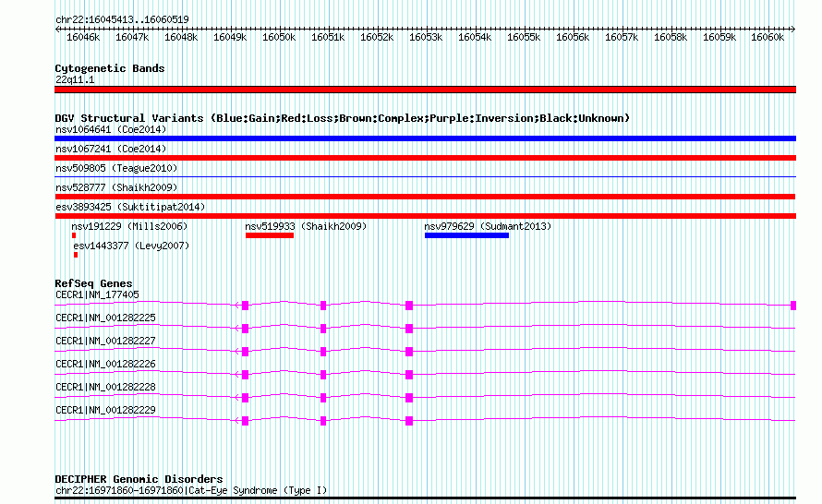Viewport: 822px width, 504px height.
Task: Open the DECIPHER Genomic Disorders track title
Action: coord(139,479)
